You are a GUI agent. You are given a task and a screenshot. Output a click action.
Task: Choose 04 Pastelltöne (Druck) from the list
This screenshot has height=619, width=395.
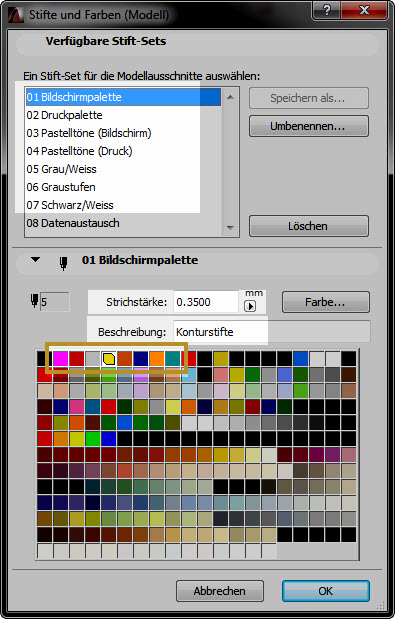123,151
